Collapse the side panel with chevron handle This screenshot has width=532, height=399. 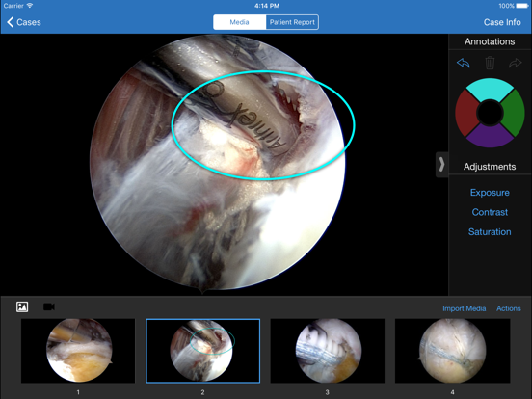tap(441, 165)
